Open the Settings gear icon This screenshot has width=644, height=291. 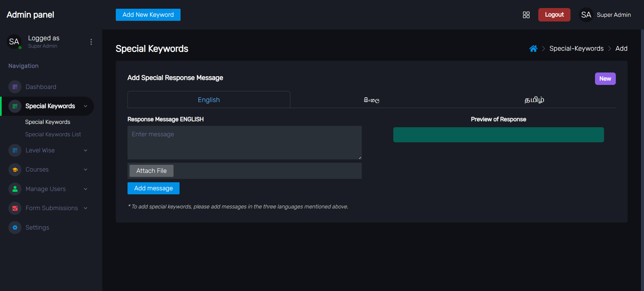click(15, 228)
